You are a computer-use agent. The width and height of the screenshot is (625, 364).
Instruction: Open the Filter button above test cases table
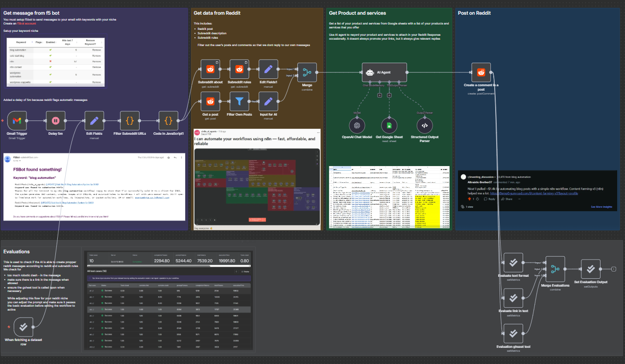point(245,271)
